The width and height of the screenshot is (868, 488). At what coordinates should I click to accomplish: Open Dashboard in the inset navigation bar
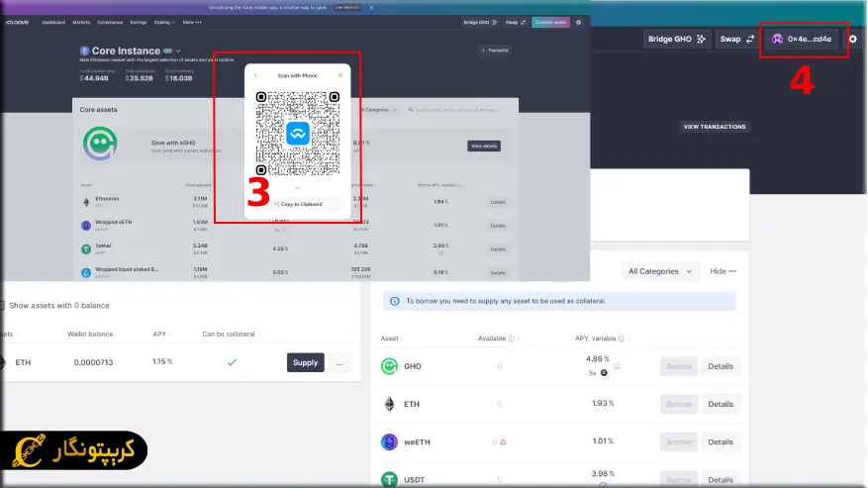click(53, 22)
